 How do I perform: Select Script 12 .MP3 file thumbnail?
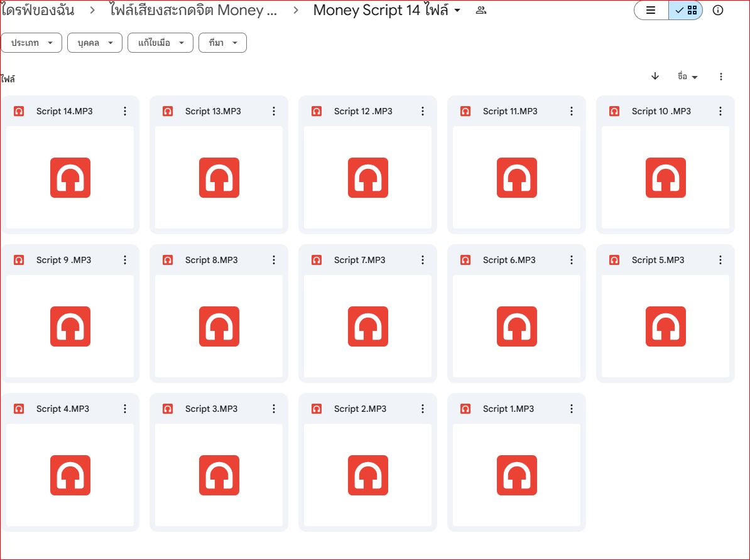368,178
